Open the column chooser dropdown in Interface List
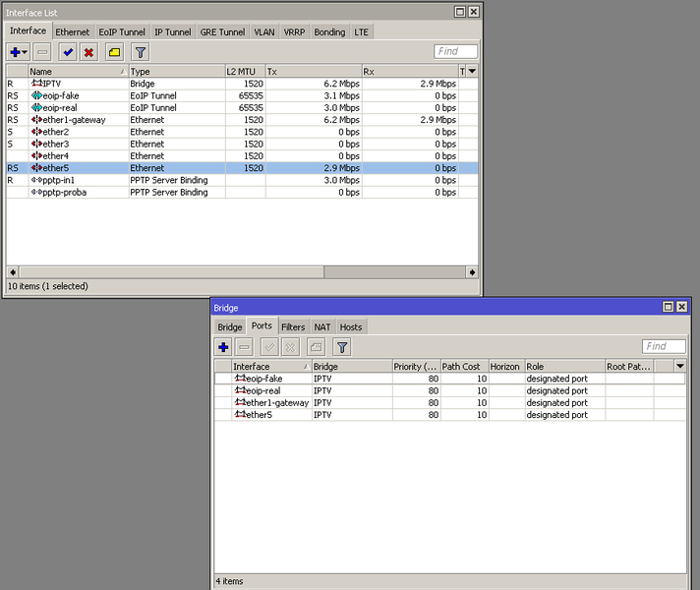Image resolution: width=700 pixels, height=590 pixels. click(472, 71)
